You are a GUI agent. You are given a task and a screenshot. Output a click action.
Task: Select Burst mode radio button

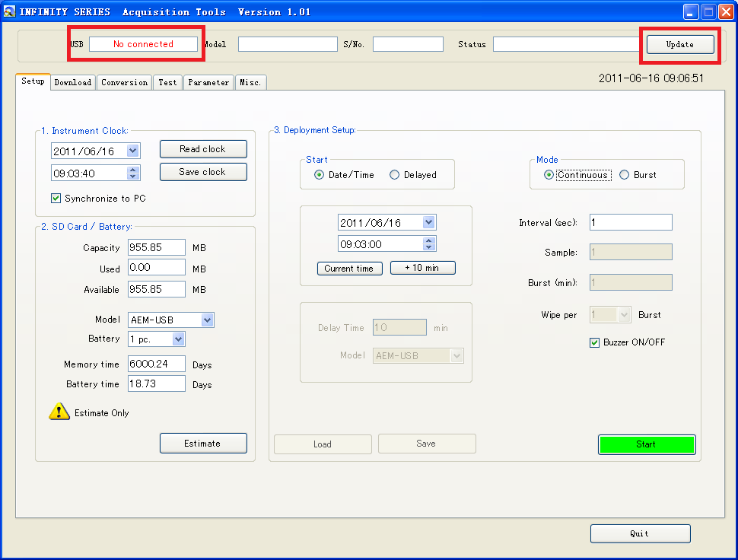click(x=625, y=175)
